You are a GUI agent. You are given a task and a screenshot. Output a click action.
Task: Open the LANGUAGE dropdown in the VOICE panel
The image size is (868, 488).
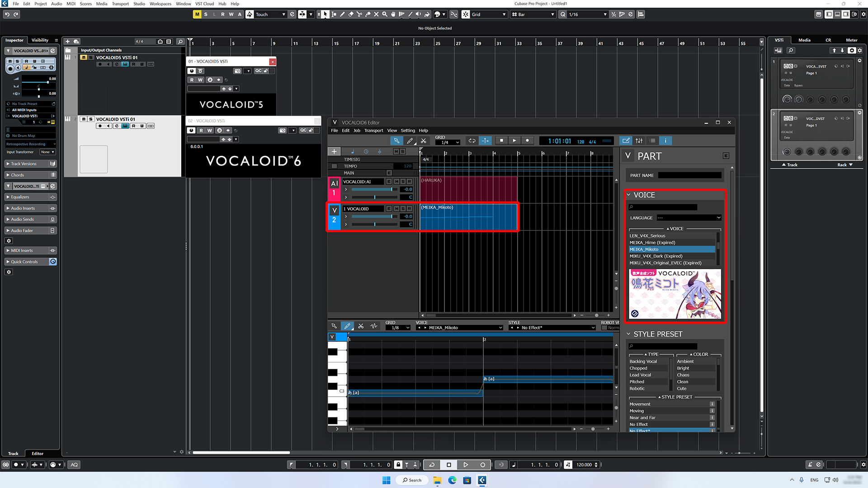click(x=689, y=217)
